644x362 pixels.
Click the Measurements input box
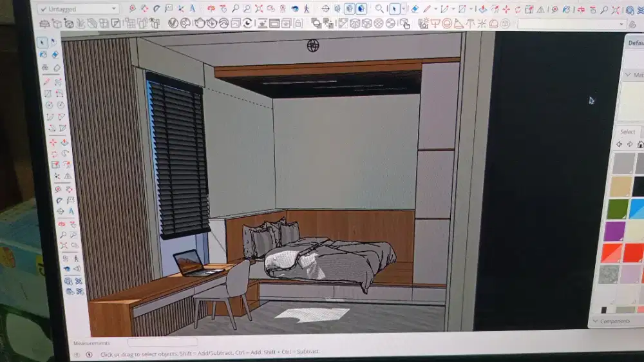(x=162, y=343)
